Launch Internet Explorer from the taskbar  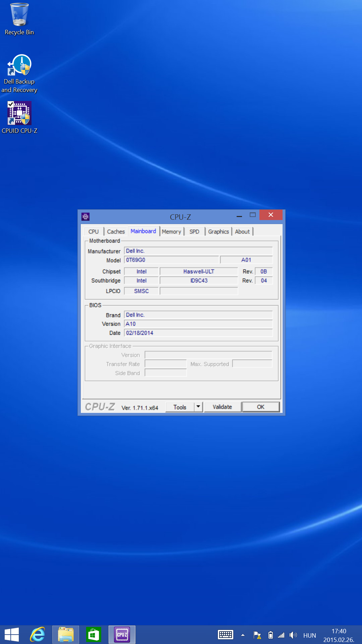(38, 635)
